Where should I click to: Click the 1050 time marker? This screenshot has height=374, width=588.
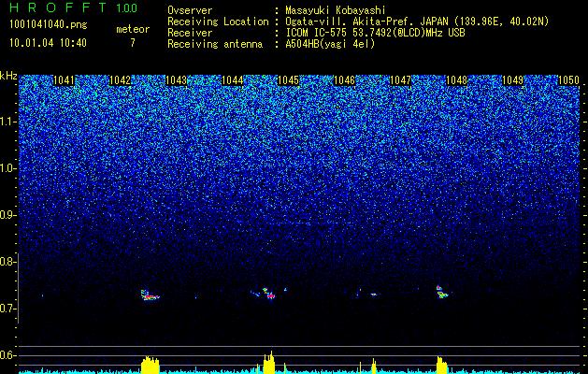tap(569, 79)
